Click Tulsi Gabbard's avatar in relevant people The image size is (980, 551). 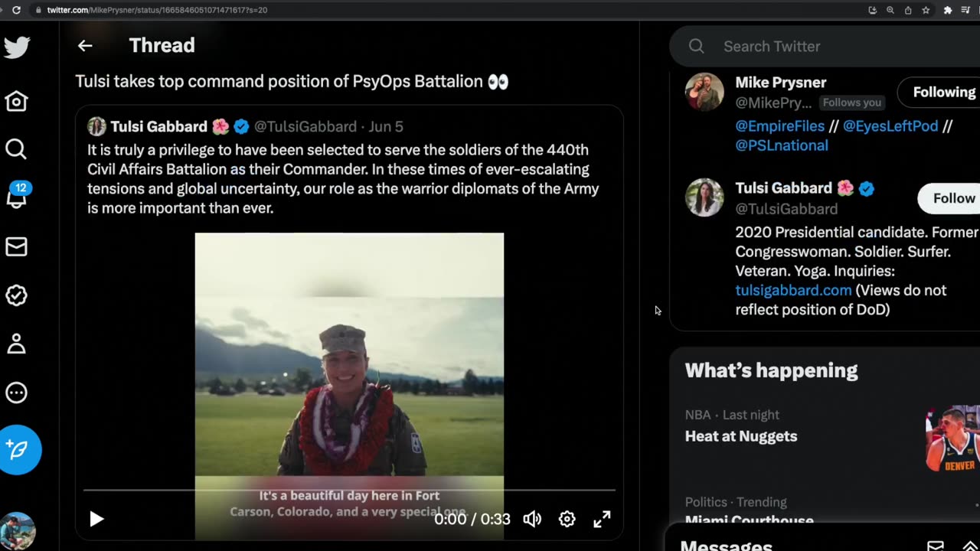[704, 197]
